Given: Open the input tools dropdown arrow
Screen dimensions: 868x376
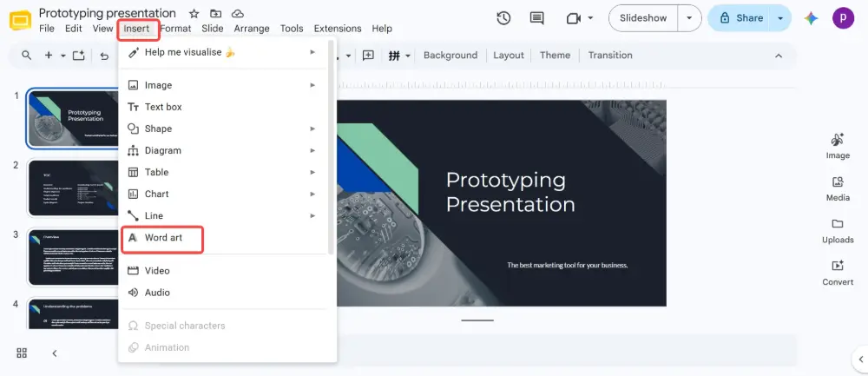Looking at the screenshot, I should (x=408, y=56).
